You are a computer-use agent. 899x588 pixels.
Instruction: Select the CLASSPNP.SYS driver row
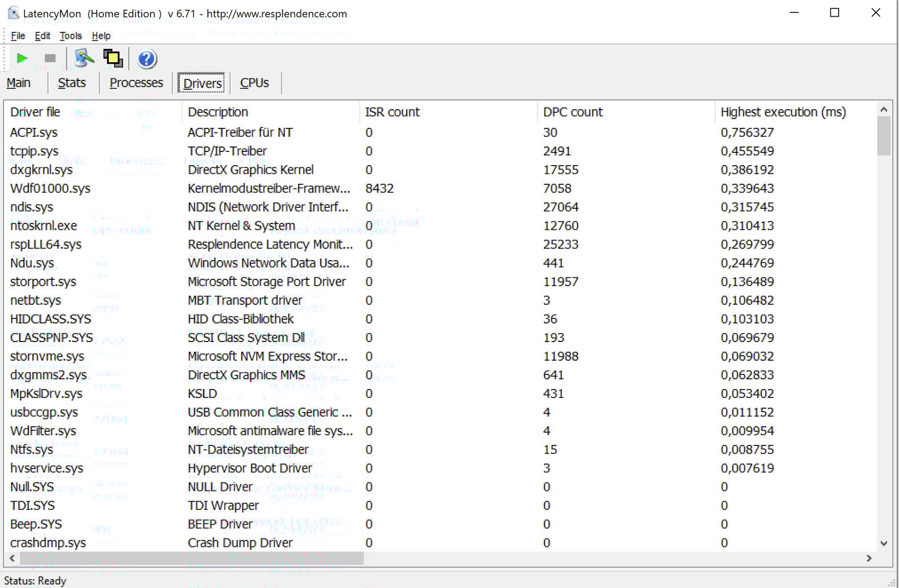click(441, 338)
